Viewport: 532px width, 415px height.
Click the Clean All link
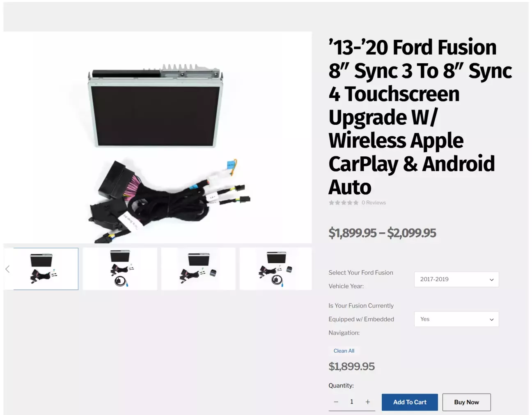(x=344, y=351)
